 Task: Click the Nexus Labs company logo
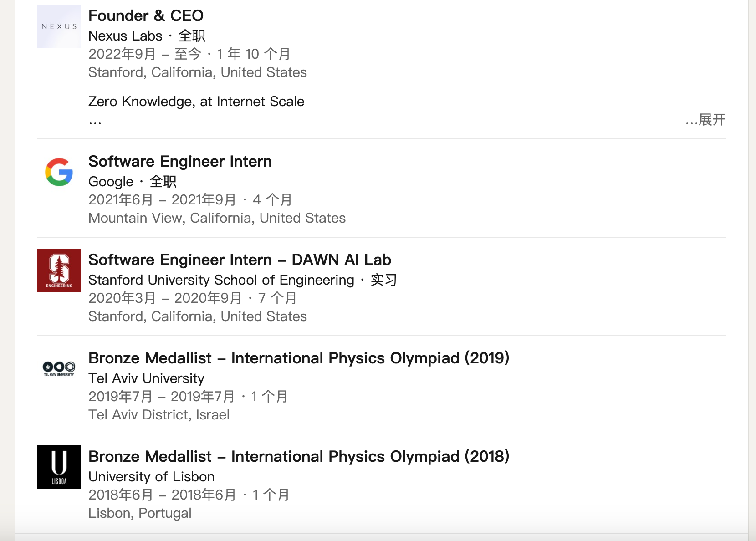pos(59,26)
